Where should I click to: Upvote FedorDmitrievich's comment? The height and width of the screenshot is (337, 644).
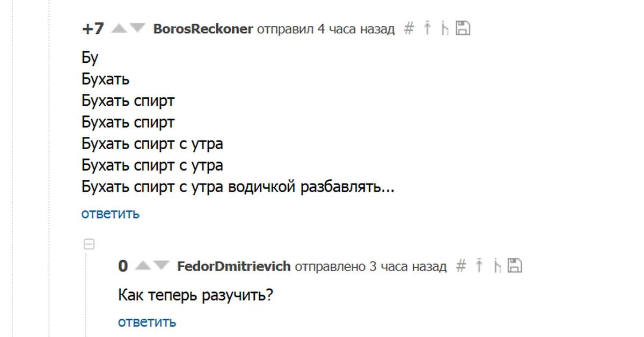tap(143, 265)
